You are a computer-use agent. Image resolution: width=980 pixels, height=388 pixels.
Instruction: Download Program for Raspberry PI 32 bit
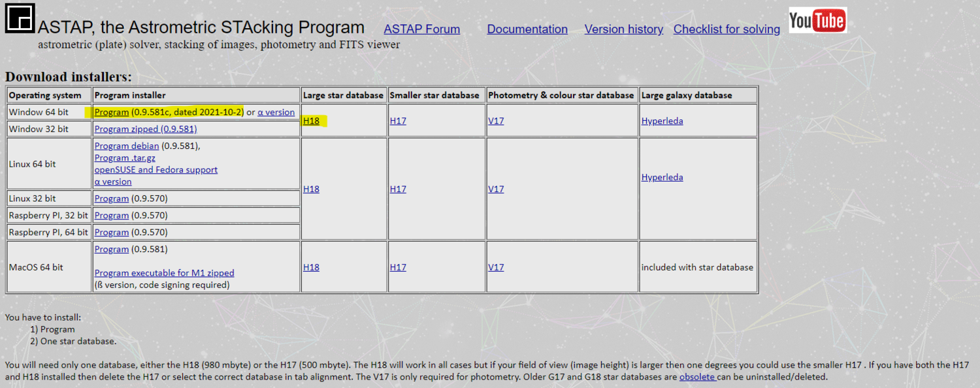click(112, 216)
